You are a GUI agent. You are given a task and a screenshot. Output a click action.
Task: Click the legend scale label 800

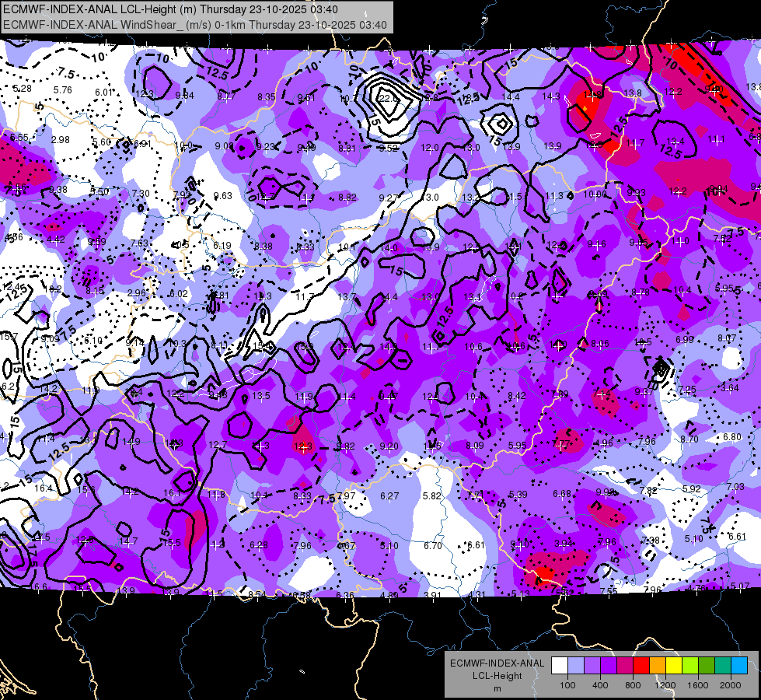(x=633, y=685)
